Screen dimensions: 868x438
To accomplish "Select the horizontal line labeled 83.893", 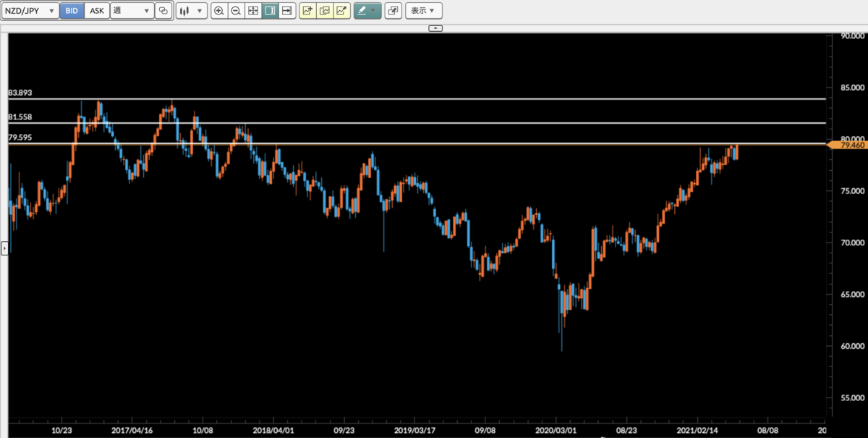I will (417, 98).
